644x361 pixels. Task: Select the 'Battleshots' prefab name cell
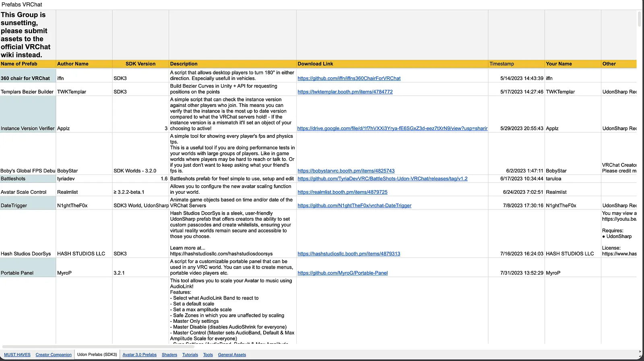point(28,178)
